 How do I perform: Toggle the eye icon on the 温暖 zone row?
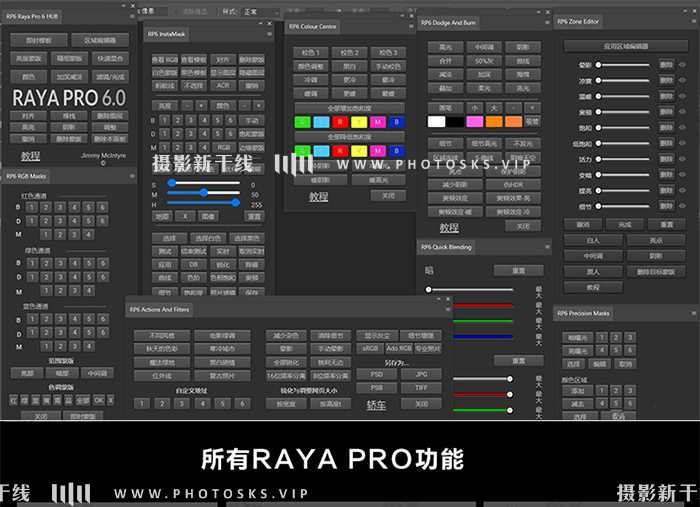click(x=682, y=96)
